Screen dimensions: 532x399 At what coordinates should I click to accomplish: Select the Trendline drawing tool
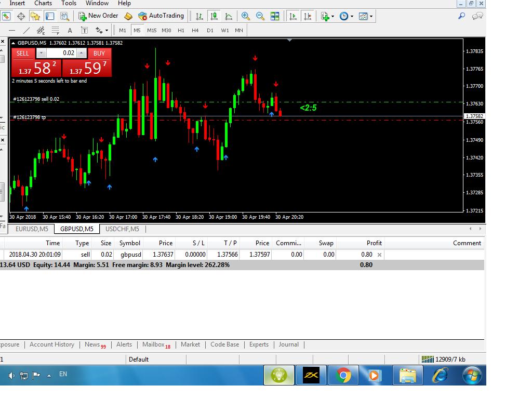[x=26, y=31]
